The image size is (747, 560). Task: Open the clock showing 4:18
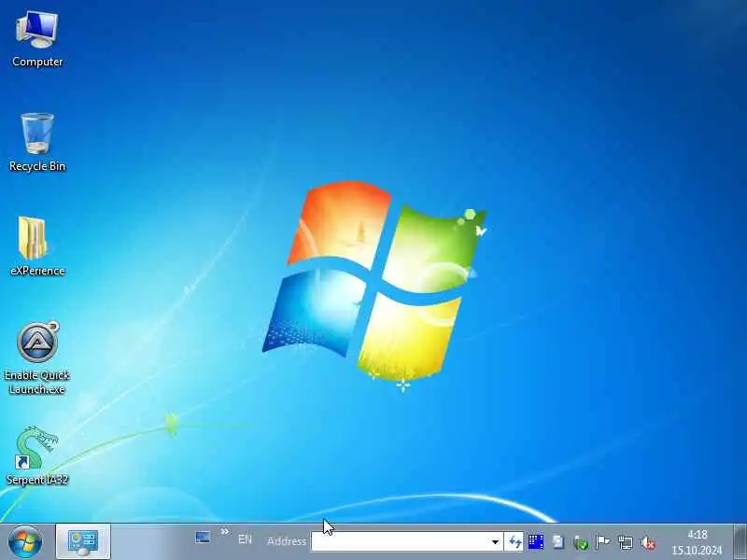click(x=697, y=542)
